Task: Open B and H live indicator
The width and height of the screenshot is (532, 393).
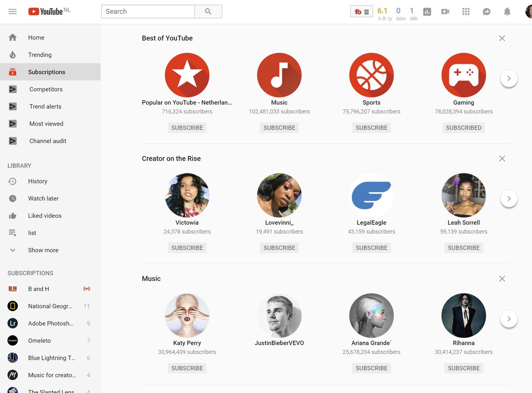Action: [x=87, y=289]
